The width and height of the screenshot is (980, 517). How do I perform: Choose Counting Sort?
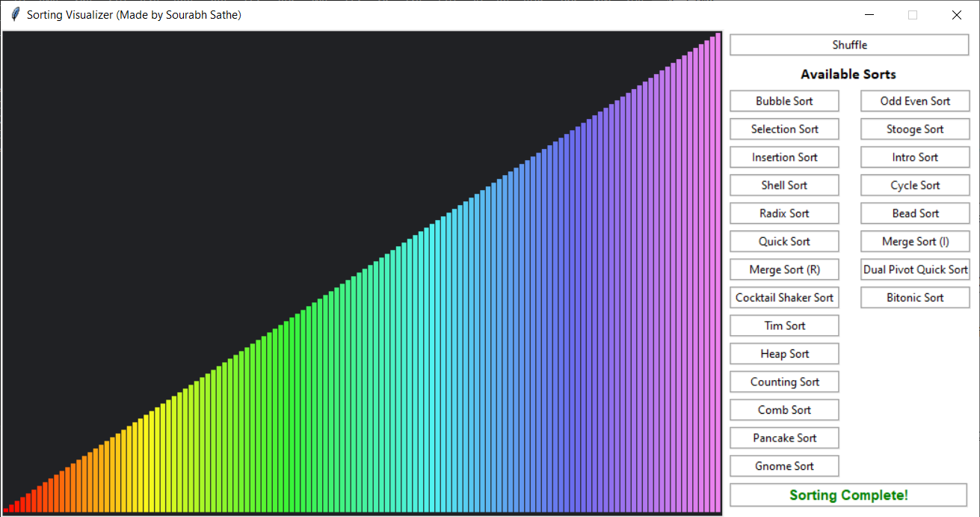coord(784,382)
